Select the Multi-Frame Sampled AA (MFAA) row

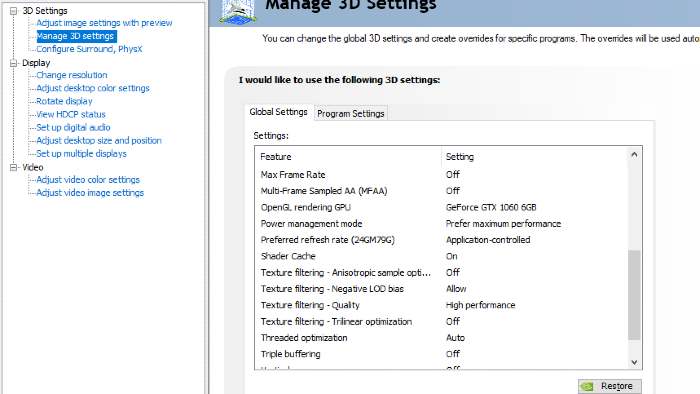[x=441, y=191]
